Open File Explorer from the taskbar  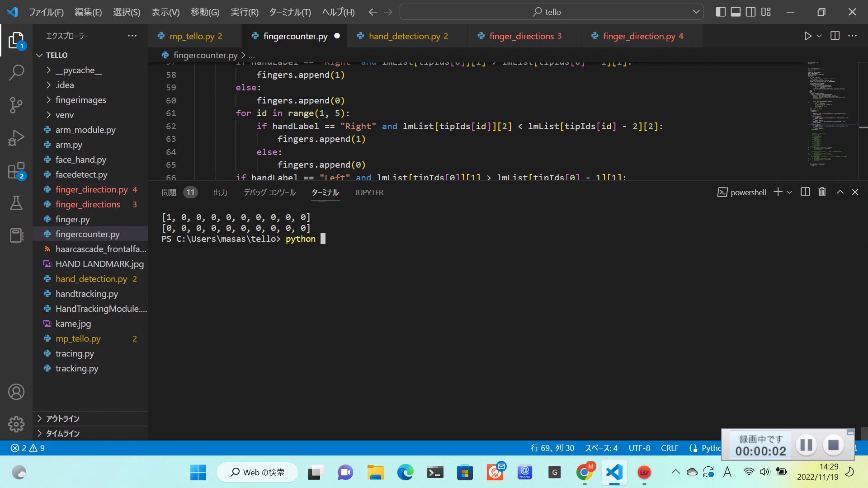tap(375, 473)
